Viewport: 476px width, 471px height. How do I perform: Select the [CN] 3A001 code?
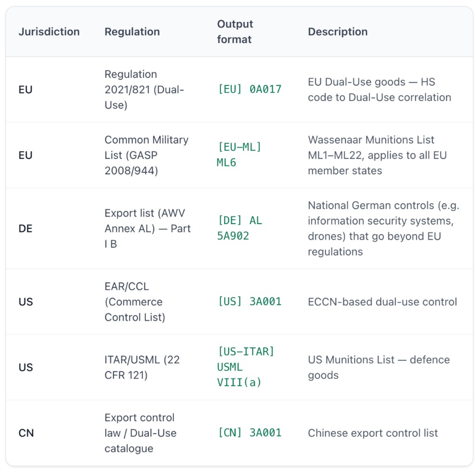[x=250, y=433]
